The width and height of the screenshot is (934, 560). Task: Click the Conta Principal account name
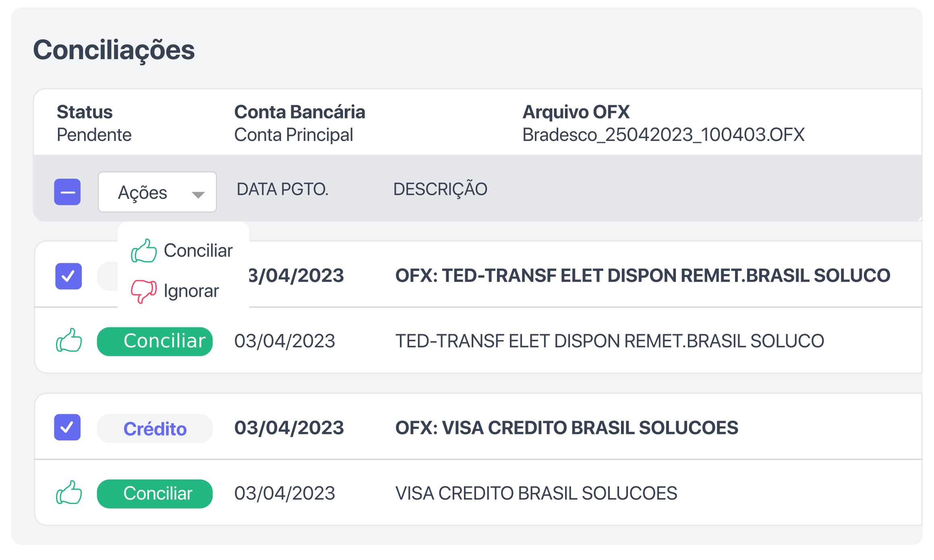point(294,135)
